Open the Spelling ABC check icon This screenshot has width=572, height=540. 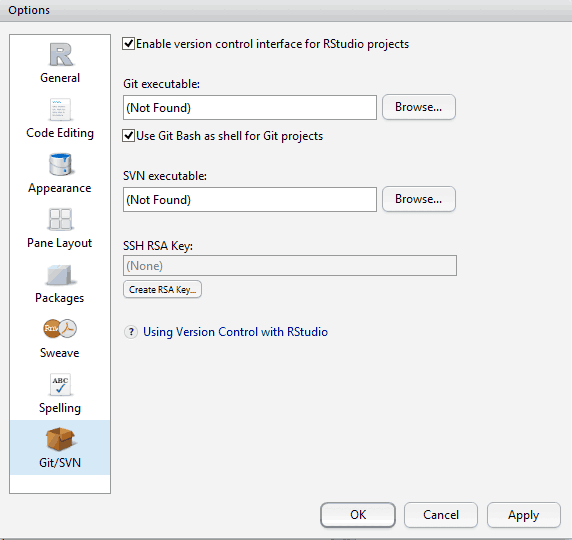(60, 385)
